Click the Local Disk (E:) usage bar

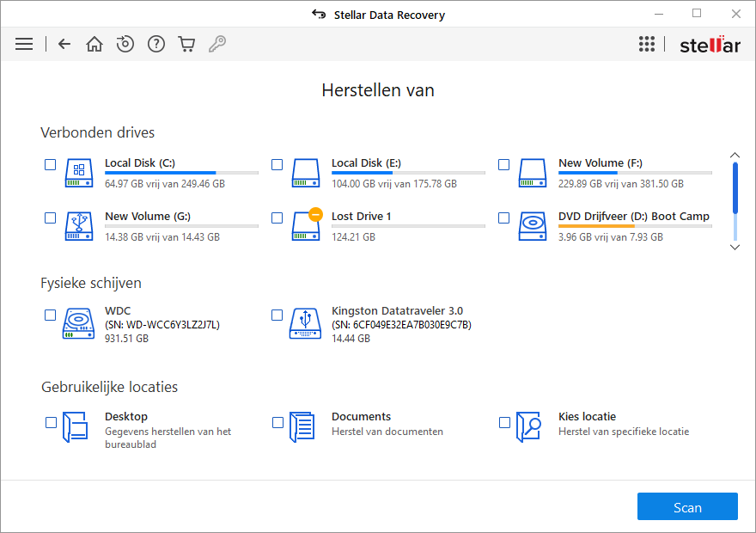(408, 173)
